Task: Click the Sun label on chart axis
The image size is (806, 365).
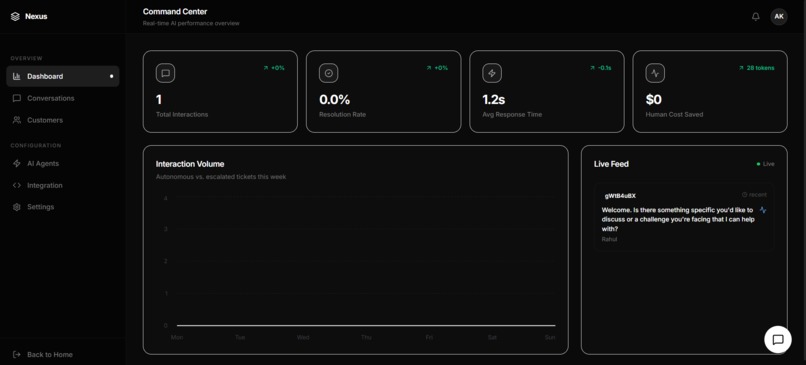Action: pyautogui.click(x=550, y=337)
